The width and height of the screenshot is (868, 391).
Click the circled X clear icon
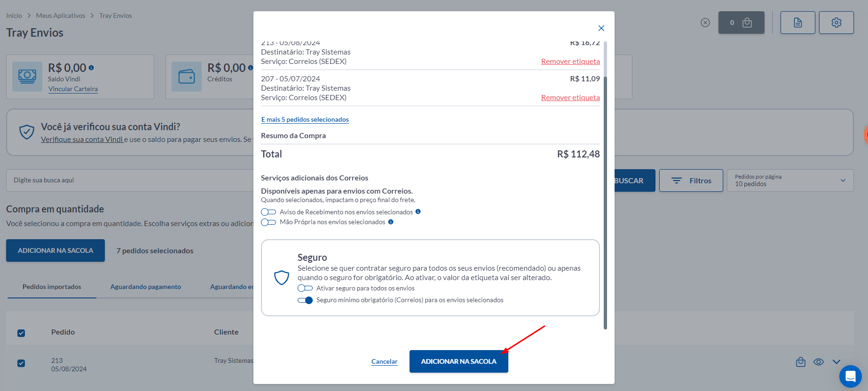click(x=705, y=23)
